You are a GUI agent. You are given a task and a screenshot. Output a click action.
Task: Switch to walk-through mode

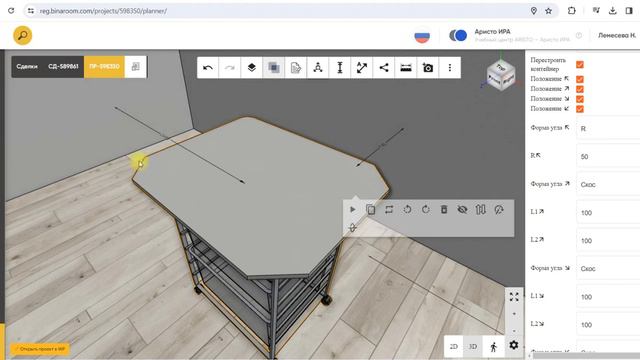[493, 347]
